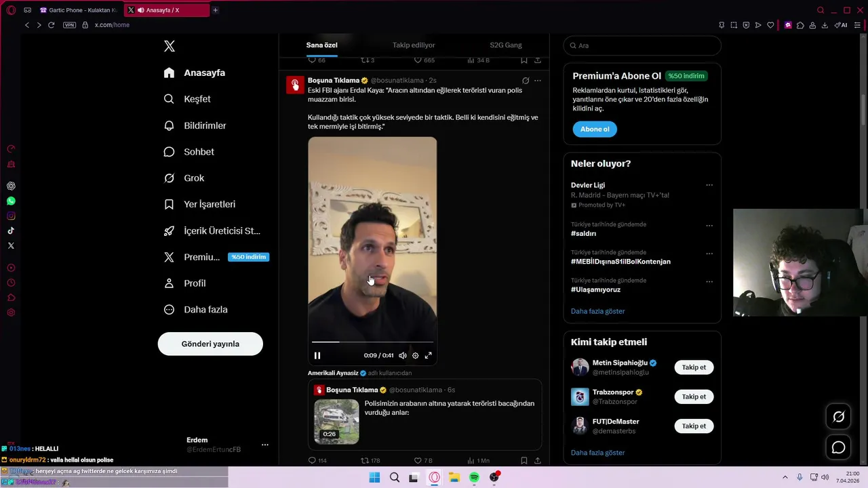Open Keşfet search page
Viewport: 868px width, 488px height.
187,99
